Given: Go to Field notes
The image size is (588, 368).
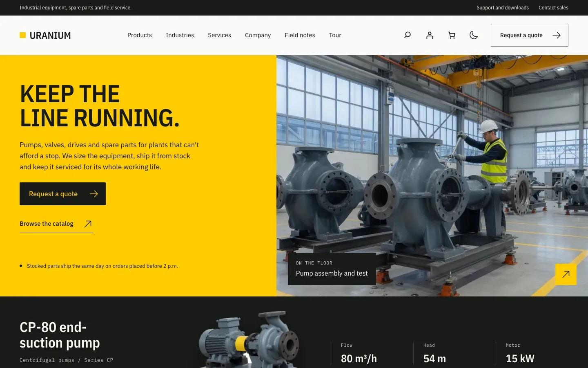Looking at the screenshot, I should pos(300,35).
